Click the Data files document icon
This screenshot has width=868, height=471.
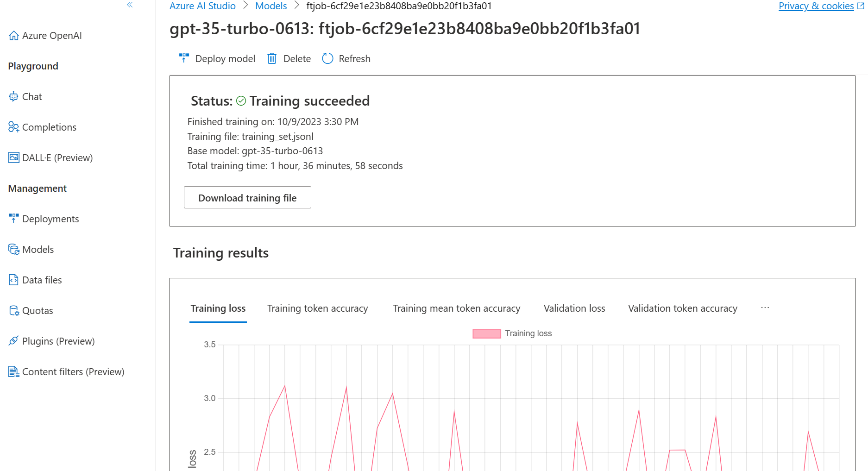coord(13,280)
